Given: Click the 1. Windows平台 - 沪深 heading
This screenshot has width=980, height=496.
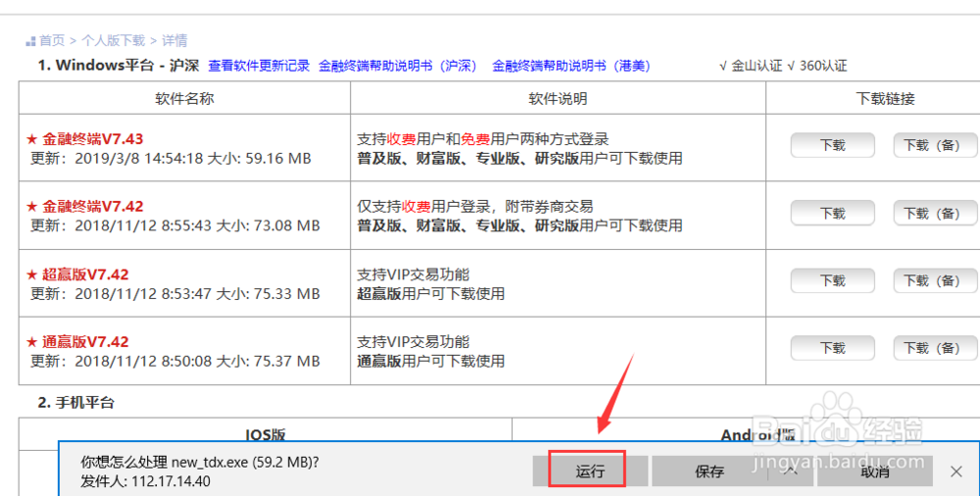Looking at the screenshot, I should pos(119,65).
